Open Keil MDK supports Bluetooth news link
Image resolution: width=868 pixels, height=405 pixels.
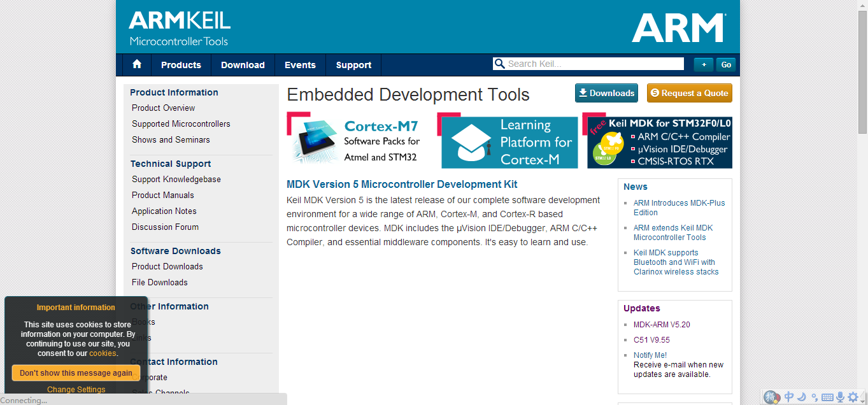[x=676, y=262]
